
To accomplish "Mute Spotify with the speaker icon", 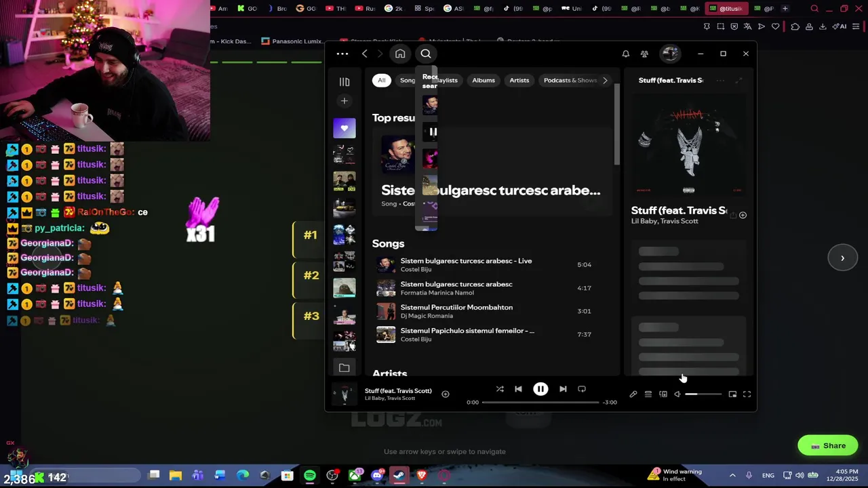I will tap(677, 394).
